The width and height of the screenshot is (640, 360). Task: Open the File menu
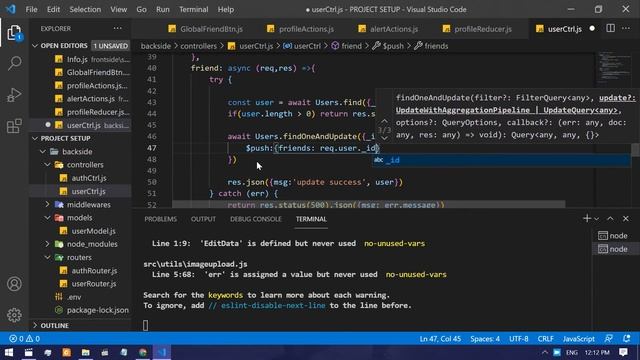pyautogui.click(x=31, y=9)
